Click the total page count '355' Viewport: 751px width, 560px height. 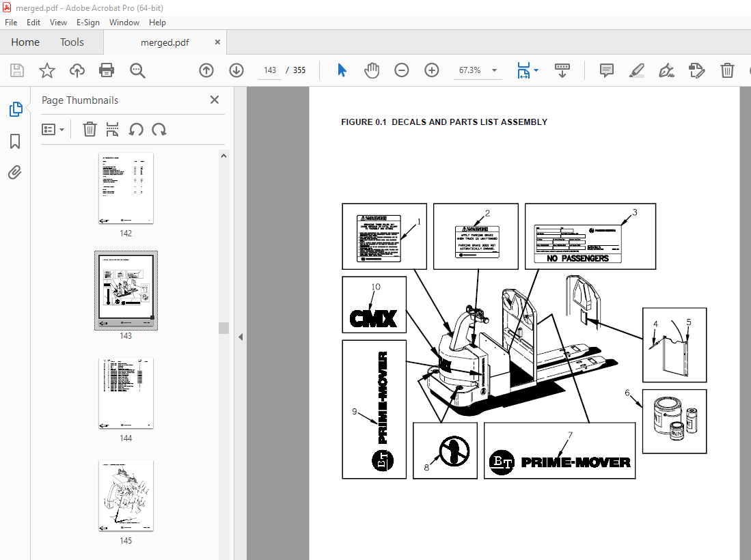[x=299, y=70]
